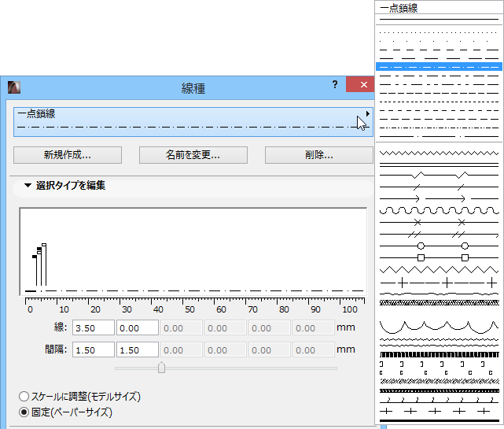Screen dimensions: 504x429
Task: Select the large zigzag line type
Action: coord(439,269)
